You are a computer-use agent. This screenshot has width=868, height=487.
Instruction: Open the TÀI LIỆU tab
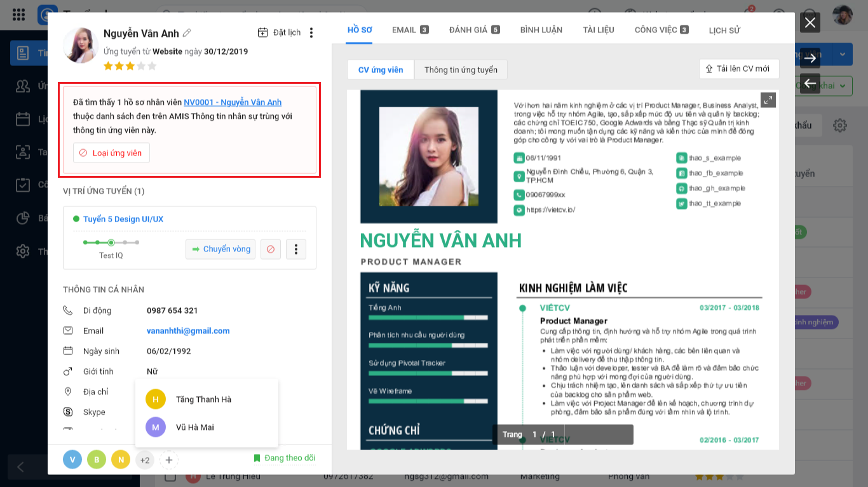point(599,30)
